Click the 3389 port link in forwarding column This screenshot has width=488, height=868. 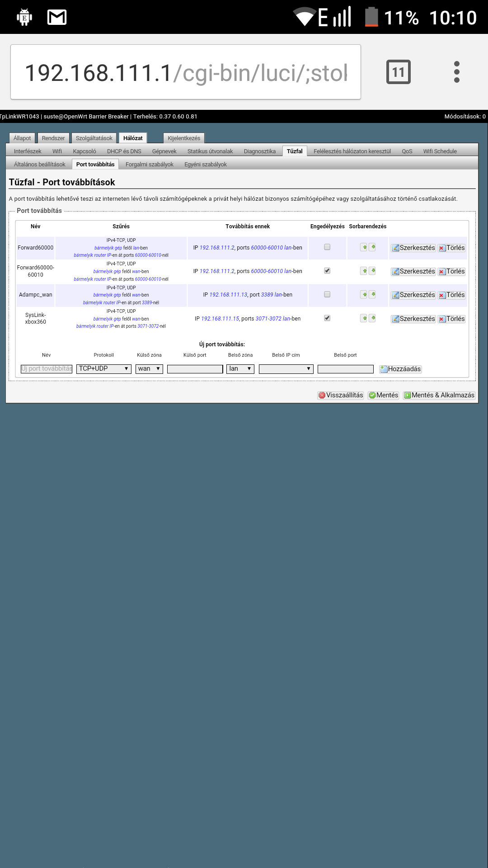[267, 295]
